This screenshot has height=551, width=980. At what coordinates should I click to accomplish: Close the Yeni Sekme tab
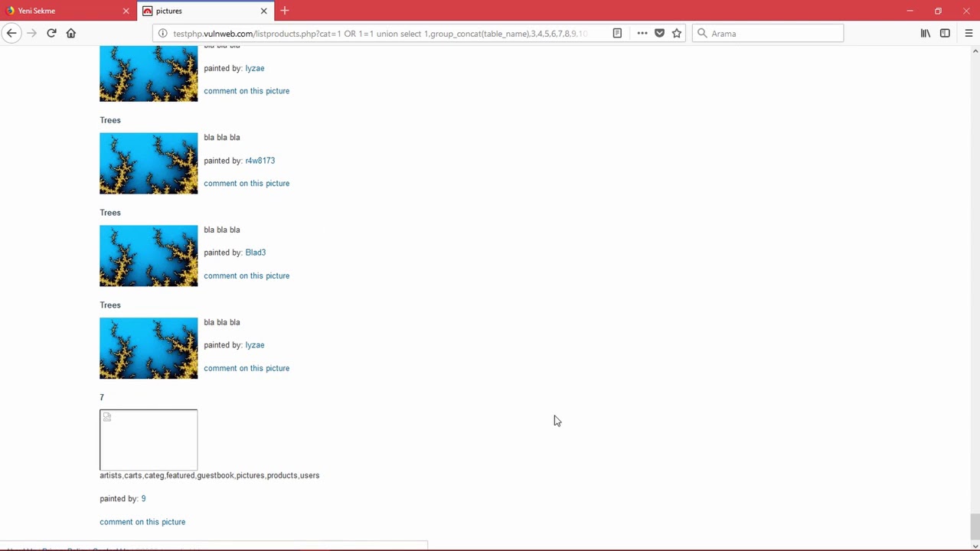tap(126, 11)
